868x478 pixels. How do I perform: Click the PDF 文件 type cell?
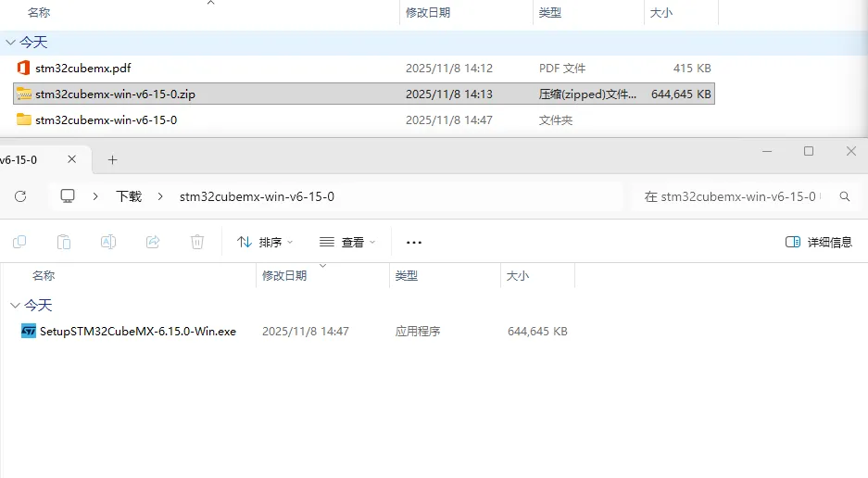(562, 69)
